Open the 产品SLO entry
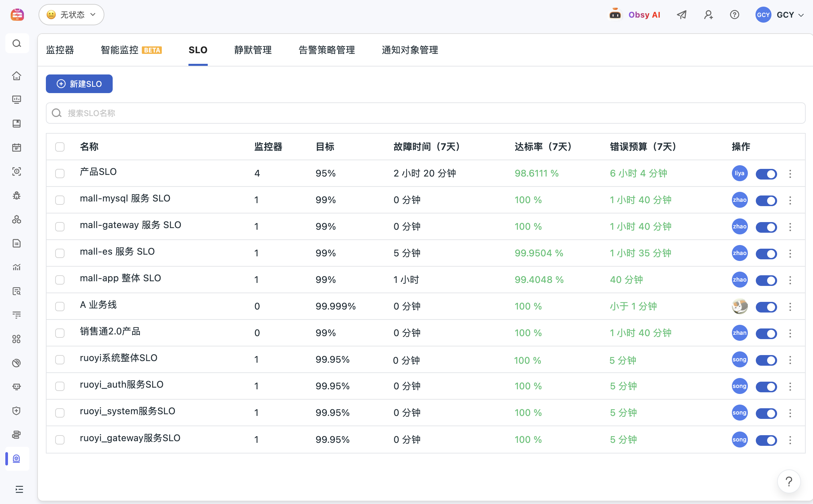 98,172
